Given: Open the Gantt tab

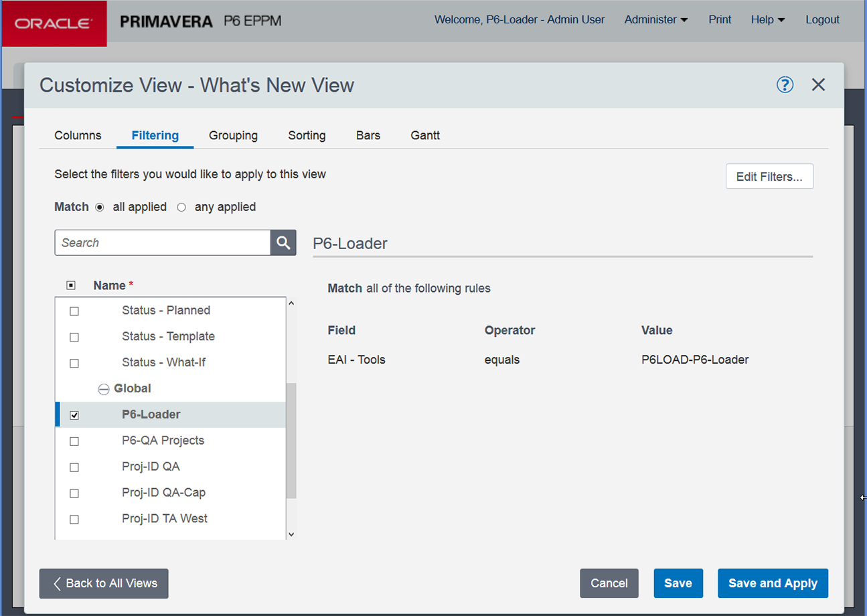Looking at the screenshot, I should (x=425, y=135).
